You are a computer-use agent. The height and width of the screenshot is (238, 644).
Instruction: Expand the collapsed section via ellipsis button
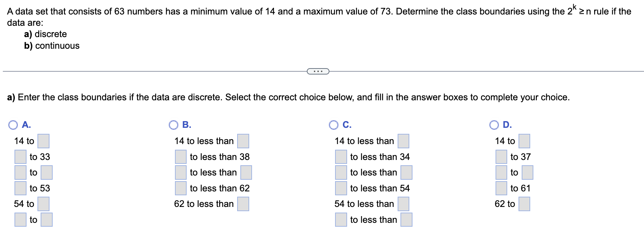318,71
